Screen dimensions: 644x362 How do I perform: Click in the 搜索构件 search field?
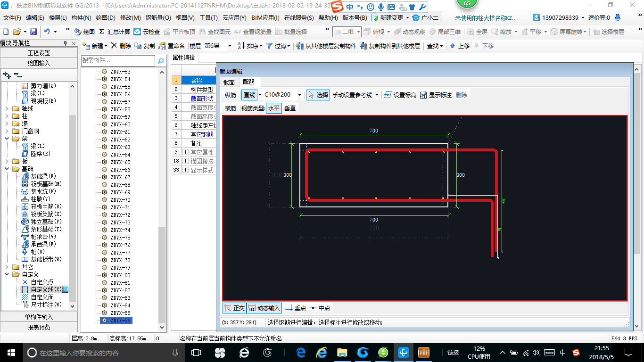pos(118,60)
